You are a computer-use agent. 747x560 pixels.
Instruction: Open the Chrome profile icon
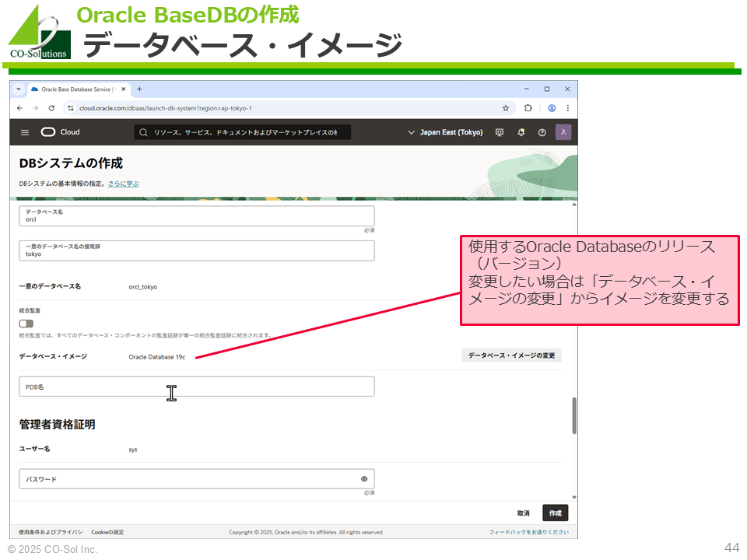pyautogui.click(x=552, y=108)
